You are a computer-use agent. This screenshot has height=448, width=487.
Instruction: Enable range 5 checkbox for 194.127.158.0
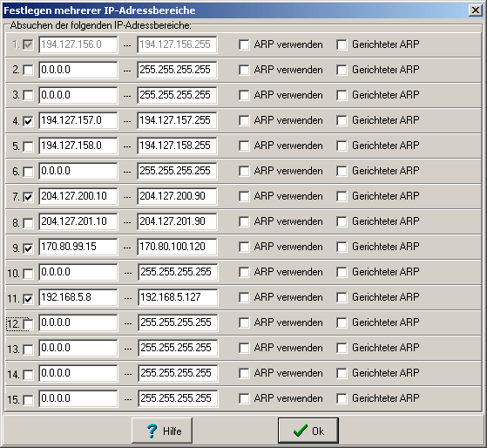[28, 146]
